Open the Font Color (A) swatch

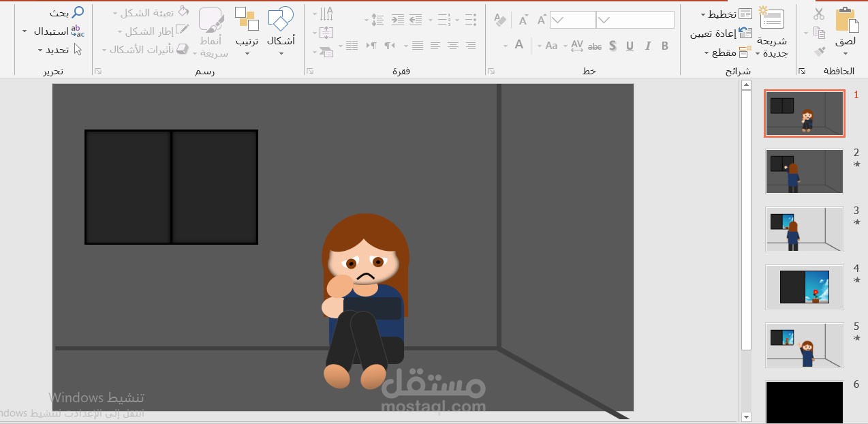[x=519, y=44]
